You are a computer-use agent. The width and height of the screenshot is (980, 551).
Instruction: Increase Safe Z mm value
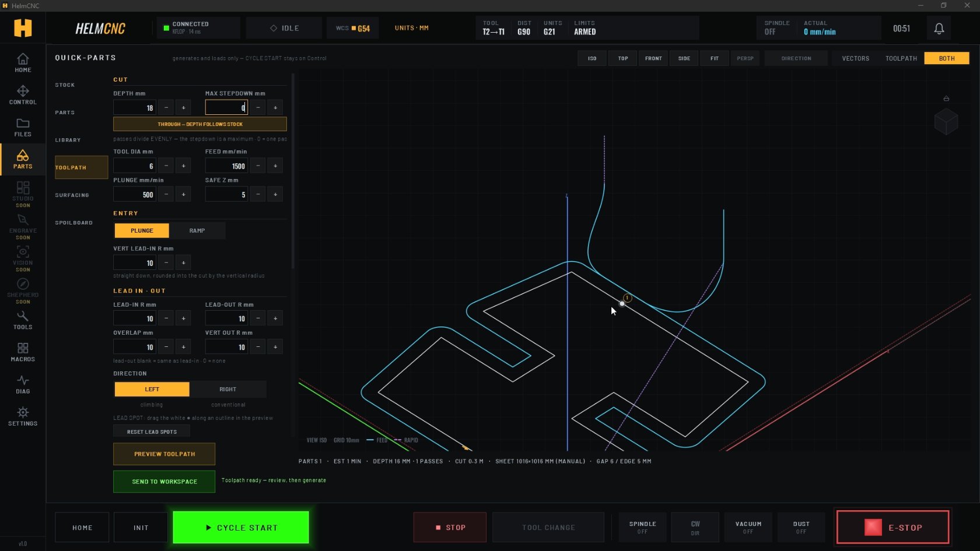pyautogui.click(x=275, y=194)
